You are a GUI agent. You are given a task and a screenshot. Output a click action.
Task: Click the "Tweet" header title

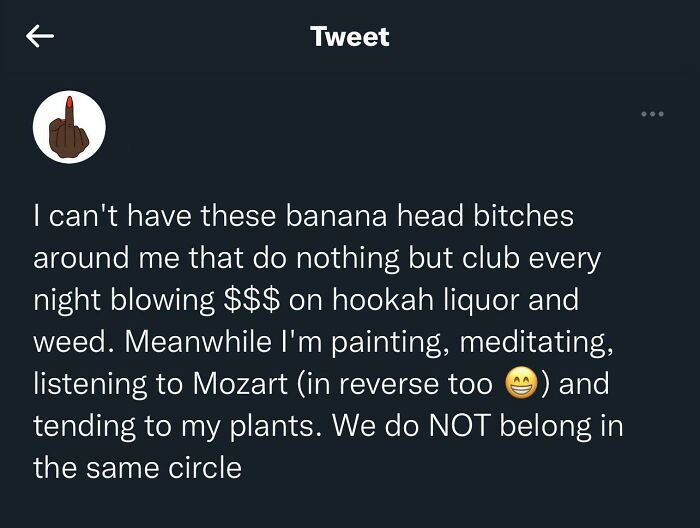(x=349, y=37)
